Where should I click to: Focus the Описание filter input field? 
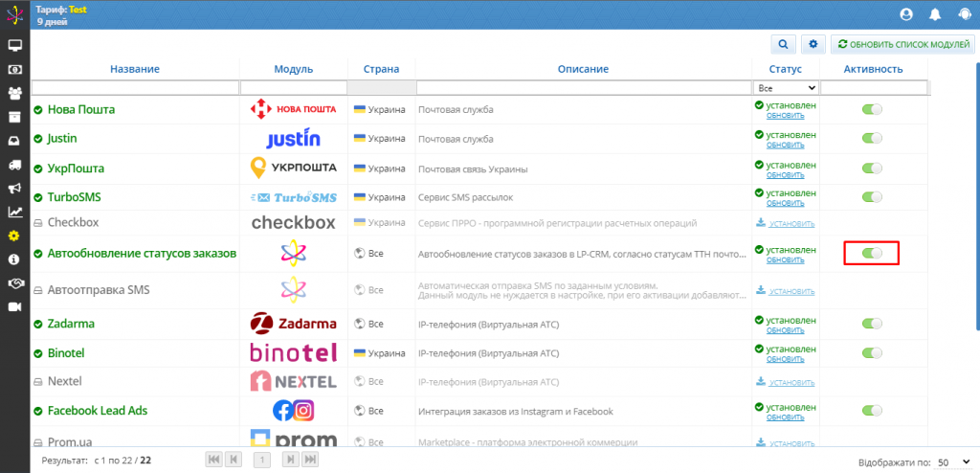(x=584, y=87)
